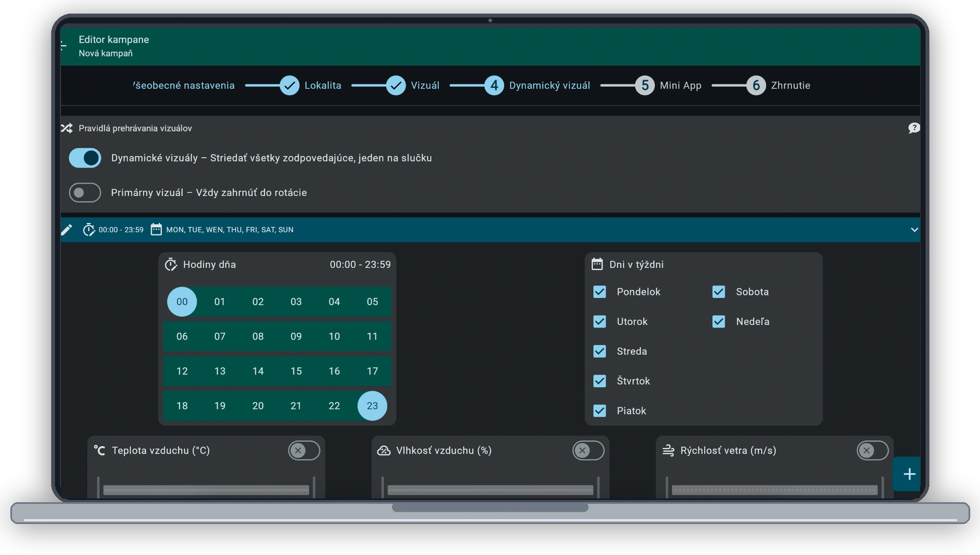
Task: Enable the Rýchlosť vetra toggle
Action: [873, 451]
